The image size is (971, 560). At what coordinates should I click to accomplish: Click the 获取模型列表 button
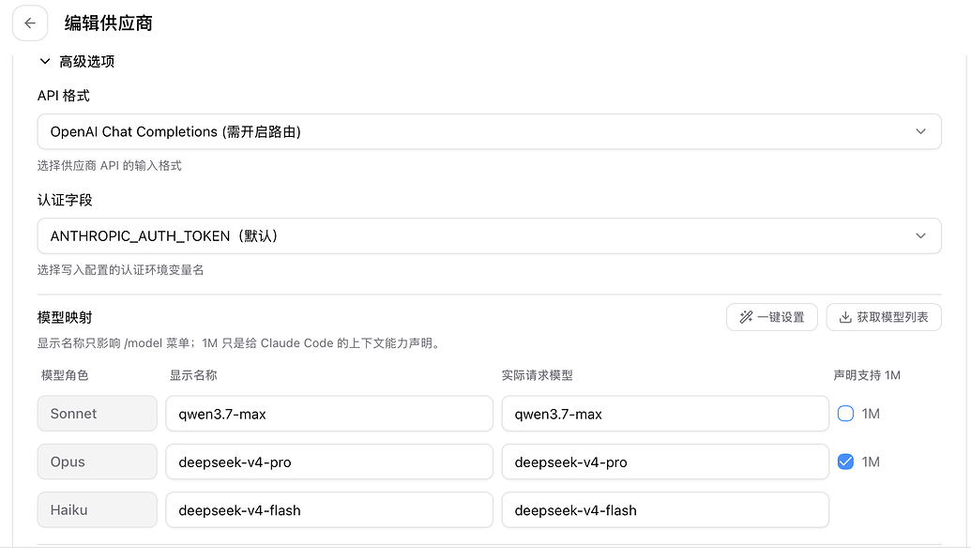(x=884, y=317)
